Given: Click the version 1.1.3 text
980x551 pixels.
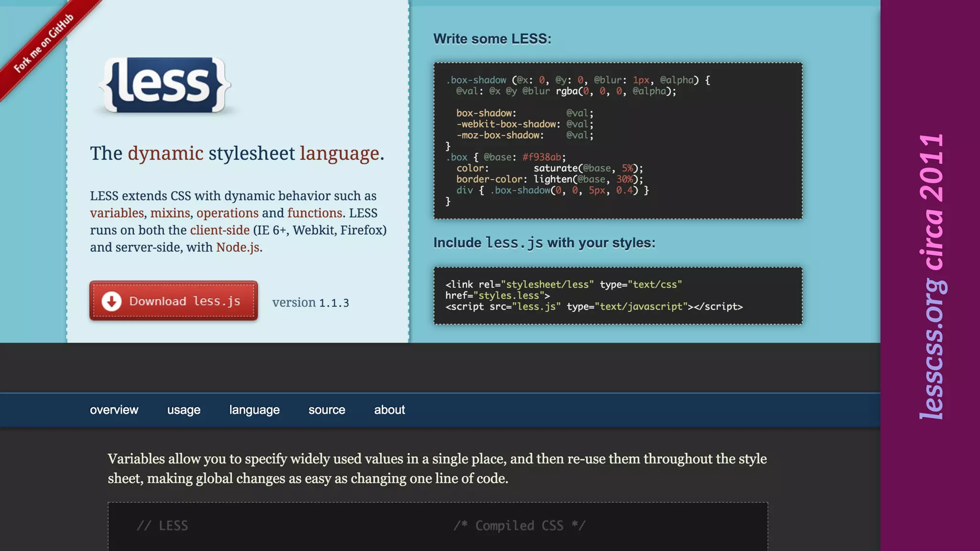Looking at the screenshot, I should click(x=311, y=303).
